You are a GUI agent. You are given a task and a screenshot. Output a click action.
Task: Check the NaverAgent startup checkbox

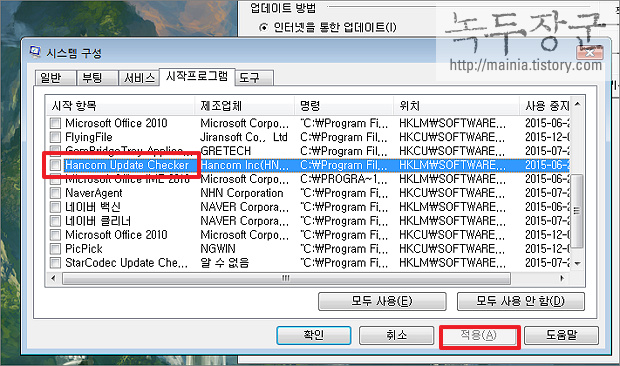(x=55, y=193)
